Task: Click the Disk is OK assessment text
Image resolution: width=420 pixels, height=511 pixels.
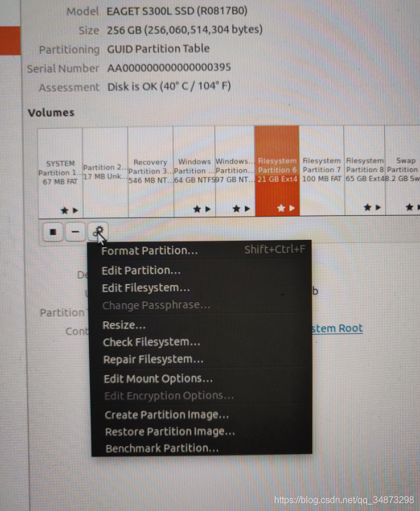Action: (169, 87)
